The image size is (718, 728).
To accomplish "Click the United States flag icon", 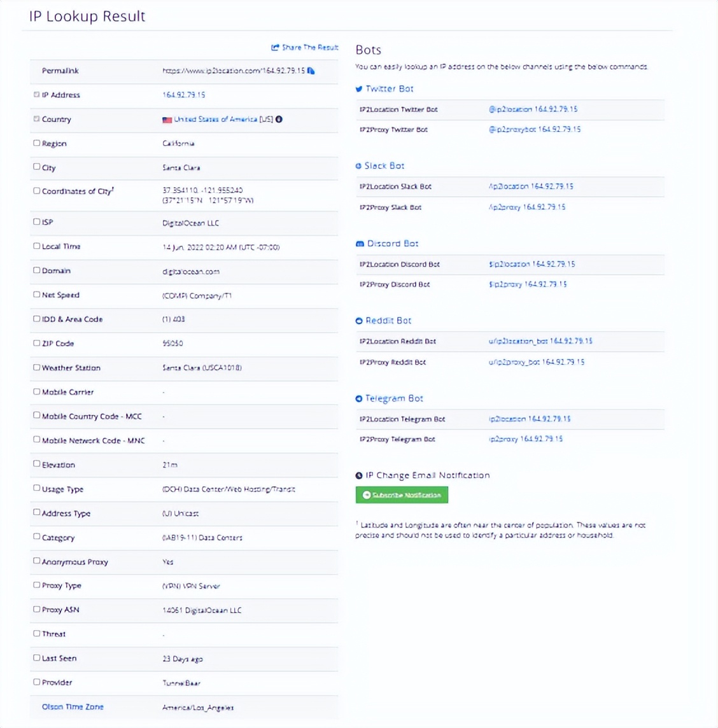I will click(x=167, y=120).
